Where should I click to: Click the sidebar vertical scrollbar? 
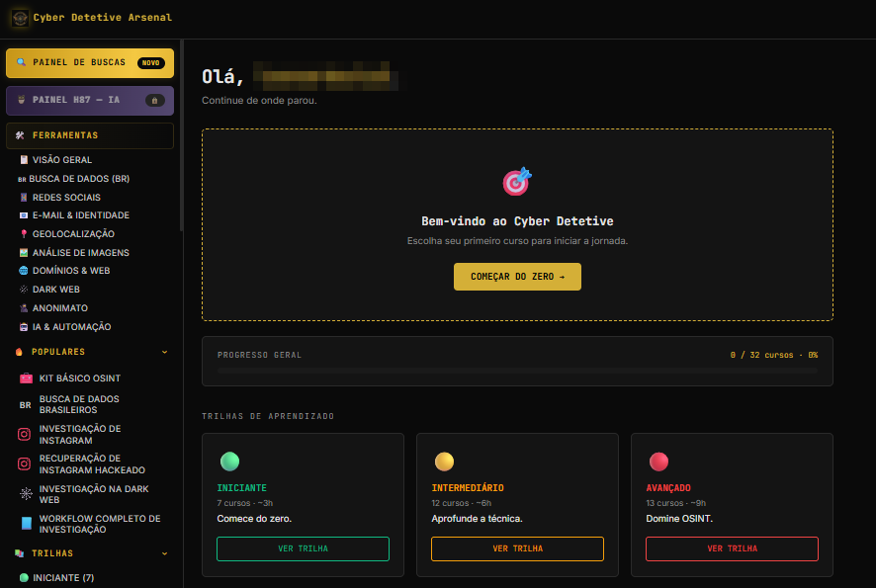[x=181, y=135]
